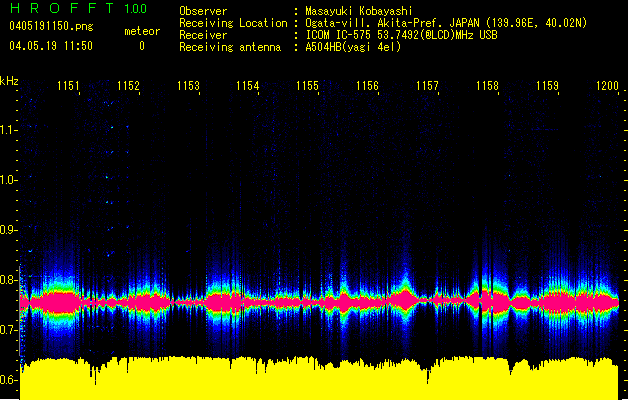Click the 1157 time marker
The image size is (629, 400).
[427, 85]
